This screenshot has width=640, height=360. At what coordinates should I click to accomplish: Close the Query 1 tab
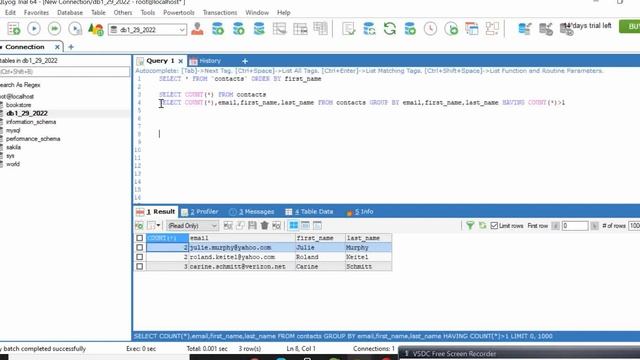[180, 61]
